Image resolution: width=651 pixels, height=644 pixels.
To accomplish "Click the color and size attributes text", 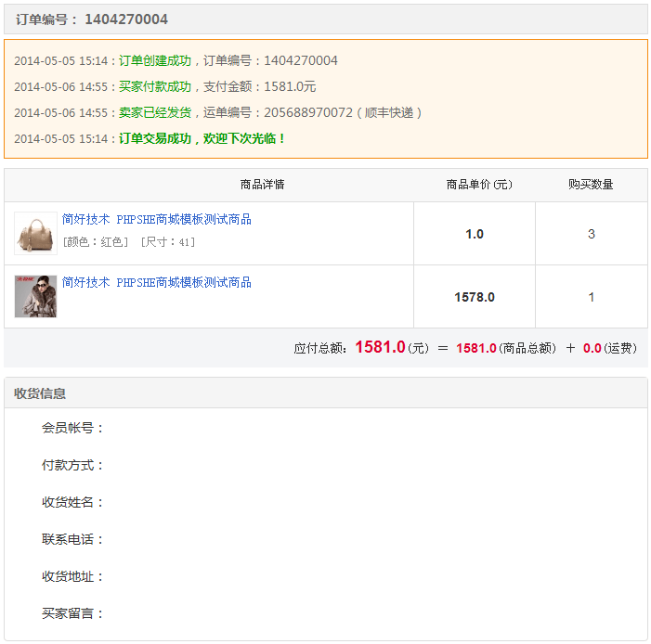I will click(128, 242).
